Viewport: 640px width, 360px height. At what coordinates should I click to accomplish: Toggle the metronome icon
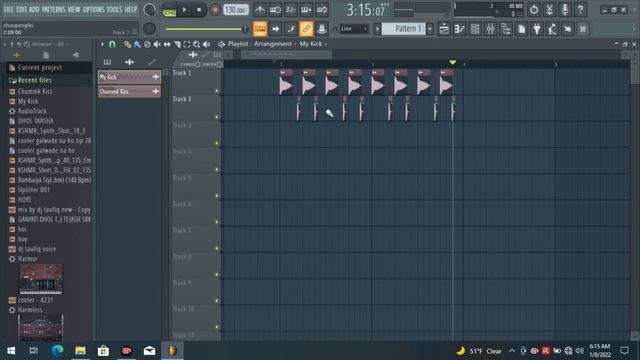click(260, 9)
